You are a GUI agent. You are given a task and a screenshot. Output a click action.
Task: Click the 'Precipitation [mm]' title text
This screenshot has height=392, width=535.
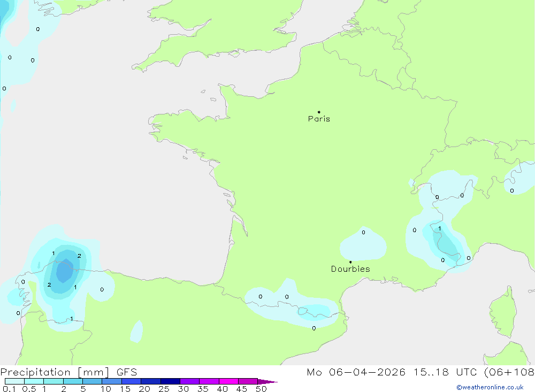(55, 372)
